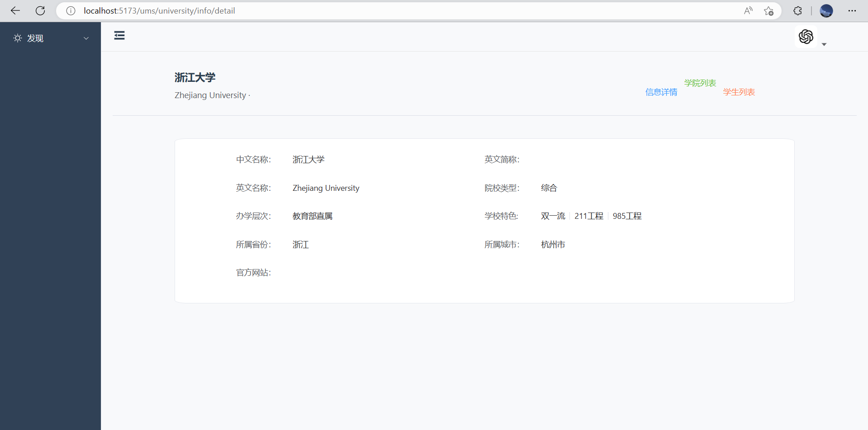The width and height of the screenshot is (868, 430).
Task: Select the 英文名称 value Zhejiang University
Action: pos(326,188)
